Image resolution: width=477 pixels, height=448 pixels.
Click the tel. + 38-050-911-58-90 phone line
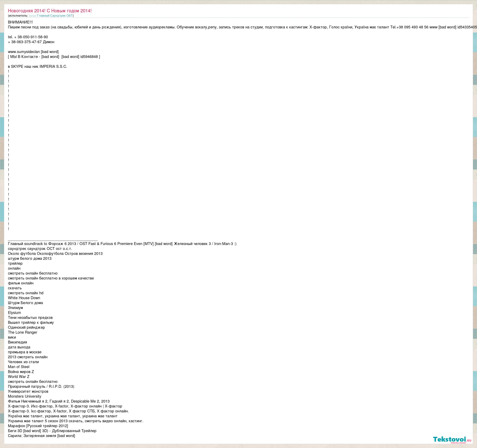pos(28,37)
